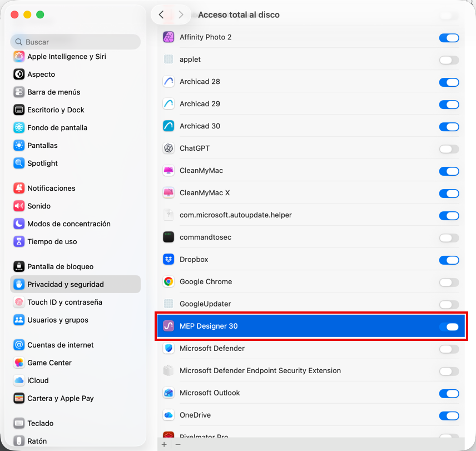Go forward with the right chevron button
The height and width of the screenshot is (451, 476).
tap(181, 14)
